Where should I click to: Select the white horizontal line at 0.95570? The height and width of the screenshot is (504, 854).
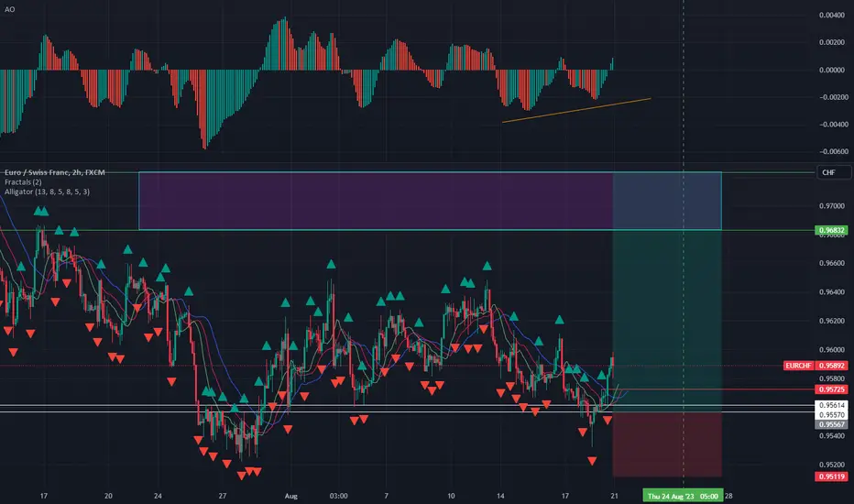click(x=408, y=412)
